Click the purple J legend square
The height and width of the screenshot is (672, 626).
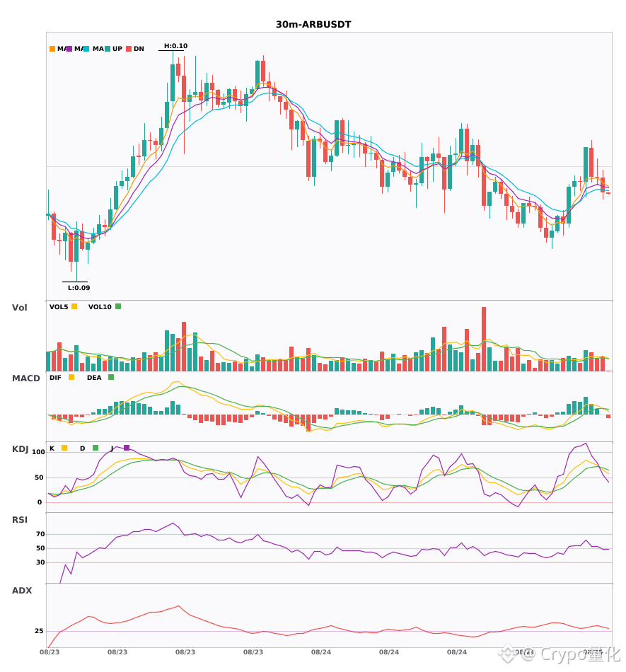click(x=127, y=448)
